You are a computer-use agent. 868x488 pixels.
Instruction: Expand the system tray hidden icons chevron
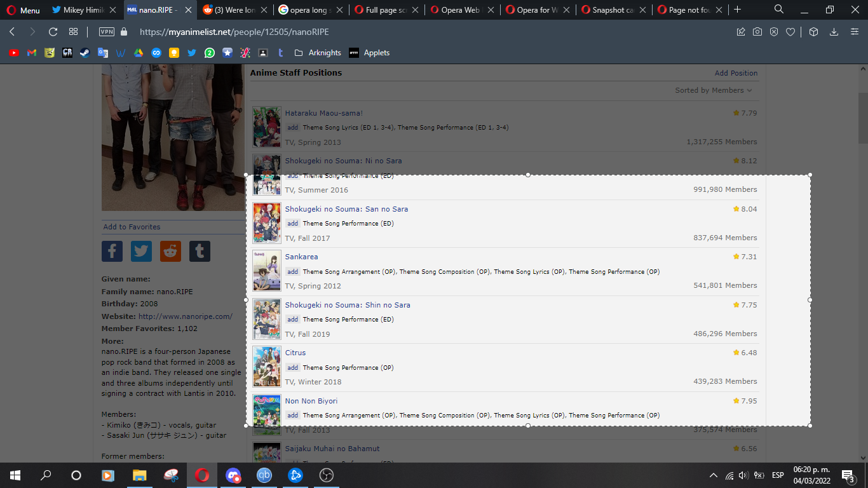713,475
